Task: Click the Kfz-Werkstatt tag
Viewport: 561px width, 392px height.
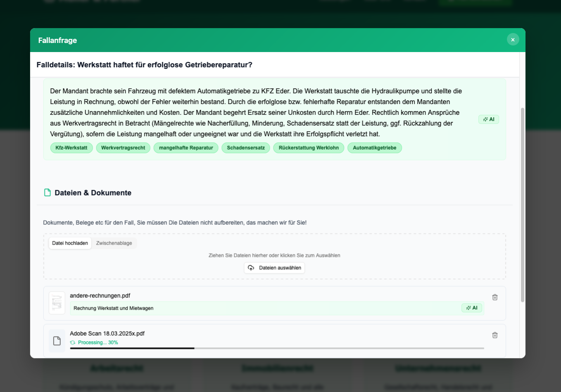Action: [71, 147]
